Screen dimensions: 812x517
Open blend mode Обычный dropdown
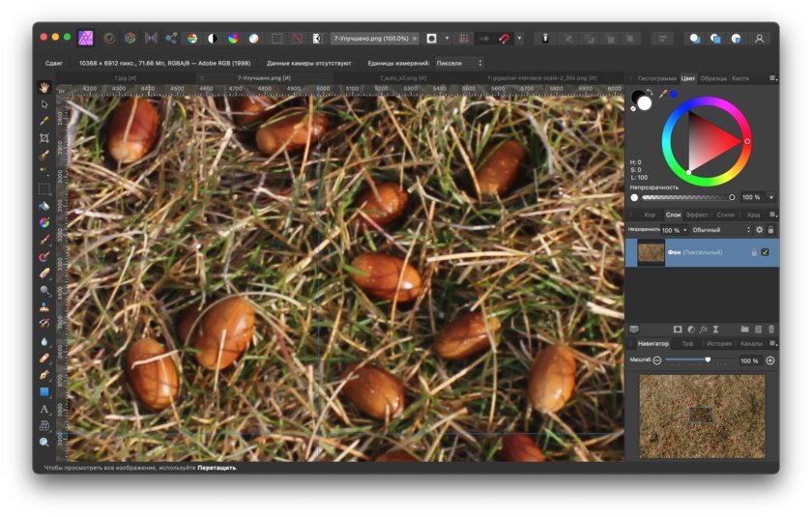pos(721,230)
